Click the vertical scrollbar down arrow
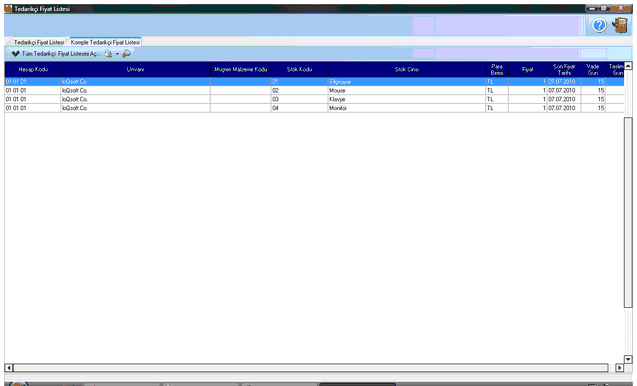 (x=628, y=359)
